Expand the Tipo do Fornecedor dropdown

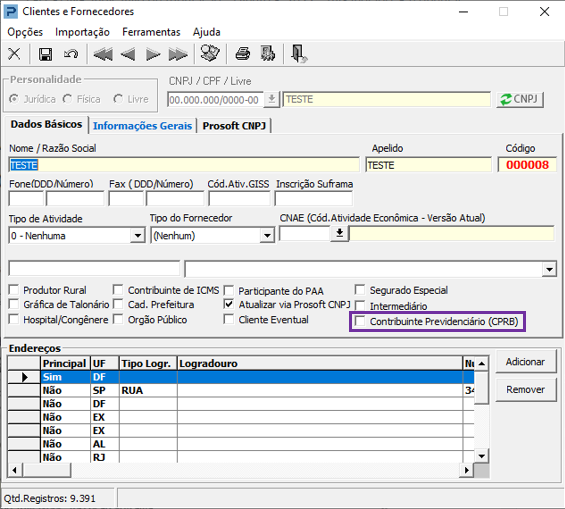click(267, 236)
